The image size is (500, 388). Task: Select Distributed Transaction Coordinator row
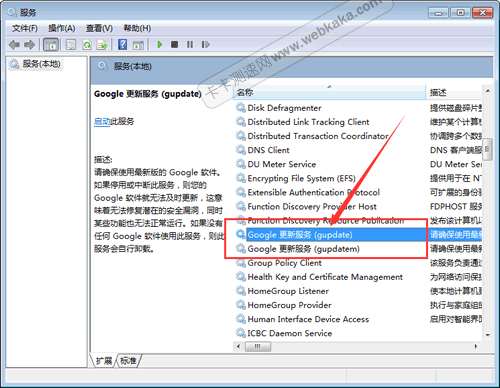coord(318,136)
